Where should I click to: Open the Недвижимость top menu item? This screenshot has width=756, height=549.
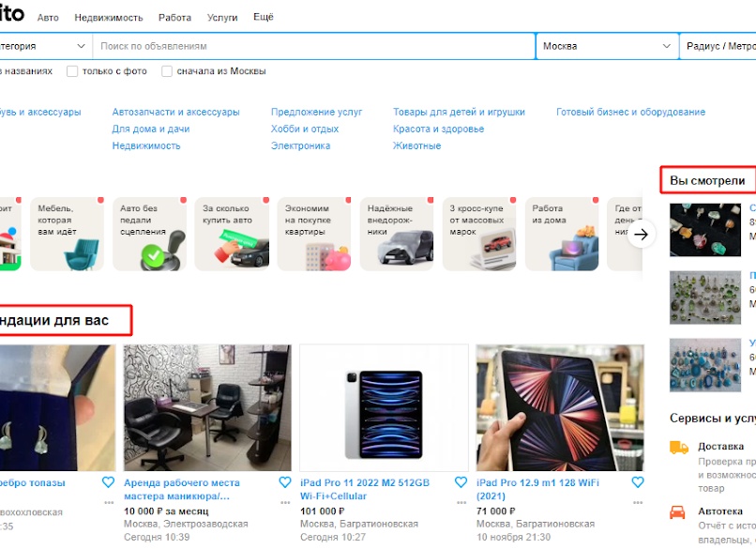109,18
